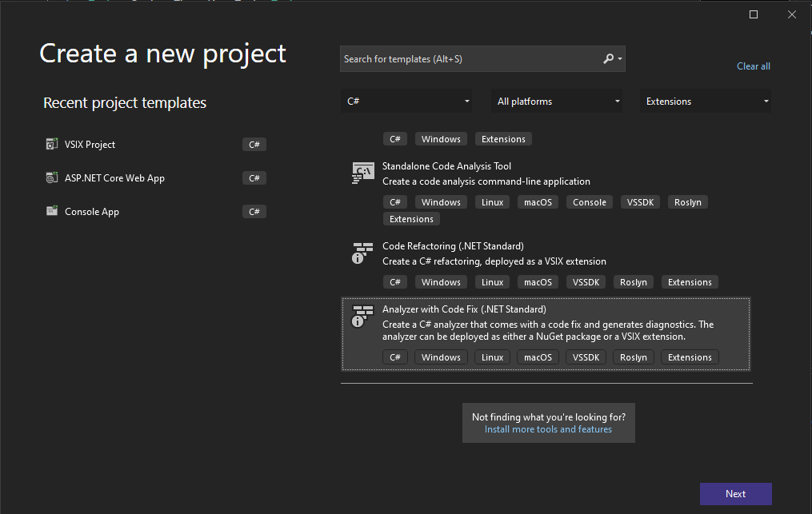Image resolution: width=812 pixels, height=514 pixels.
Task: Open Install more tools and features
Action: [x=548, y=428]
